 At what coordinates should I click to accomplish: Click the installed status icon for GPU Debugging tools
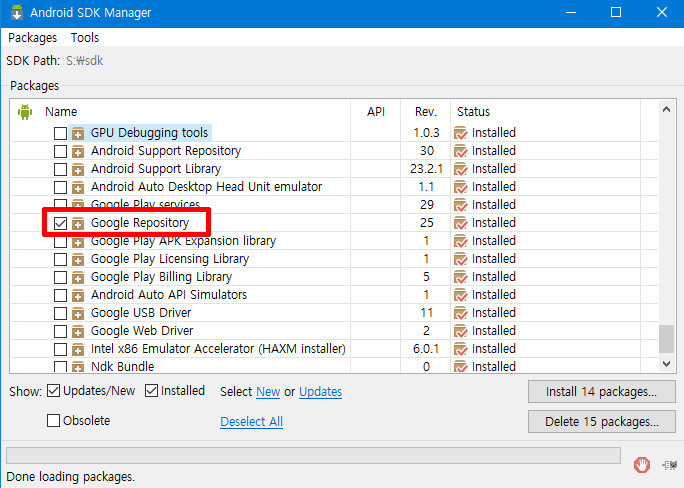coord(461,133)
